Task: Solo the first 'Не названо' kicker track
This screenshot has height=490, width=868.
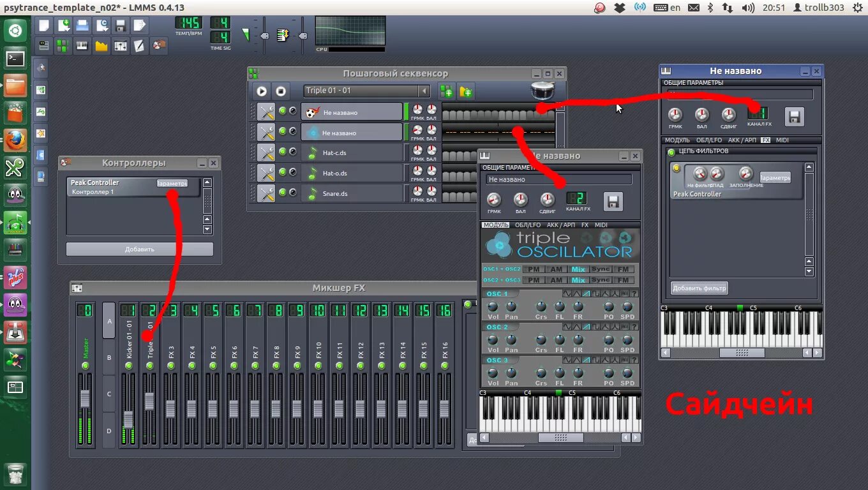Action: tap(293, 111)
